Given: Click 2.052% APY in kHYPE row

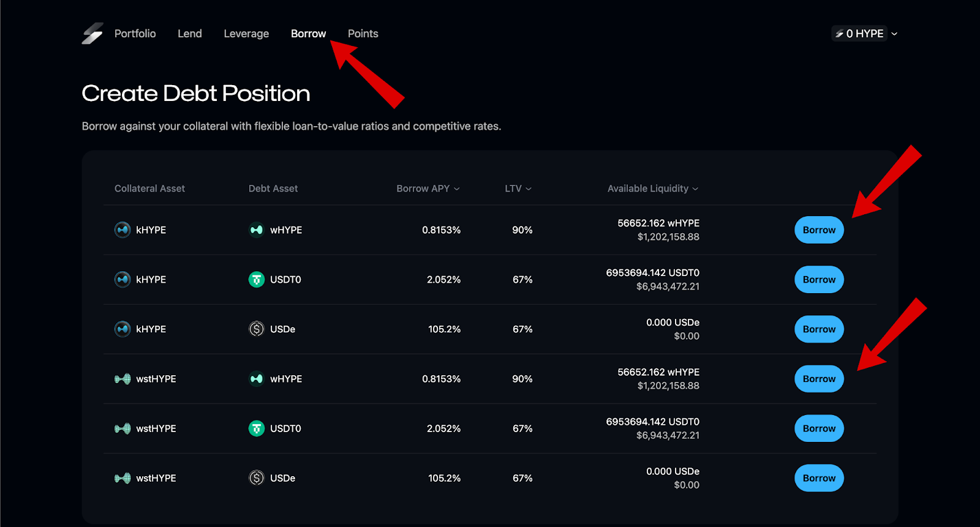Looking at the screenshot, I should coord(443,280).
